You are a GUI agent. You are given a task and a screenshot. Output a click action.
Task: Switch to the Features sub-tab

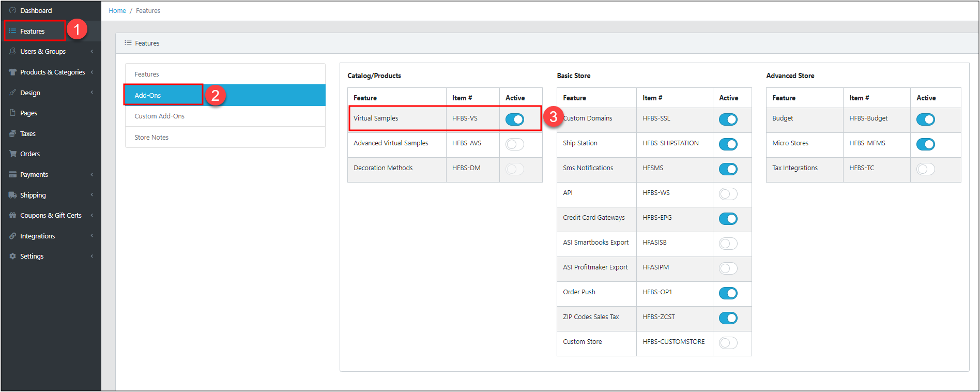[x=225, y=74]
